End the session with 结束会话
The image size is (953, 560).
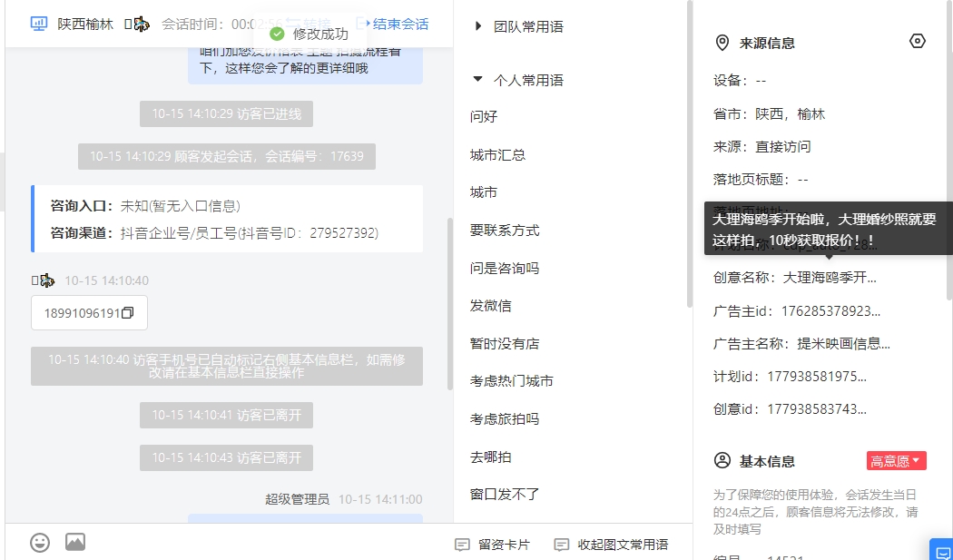(x=393, y=24)
